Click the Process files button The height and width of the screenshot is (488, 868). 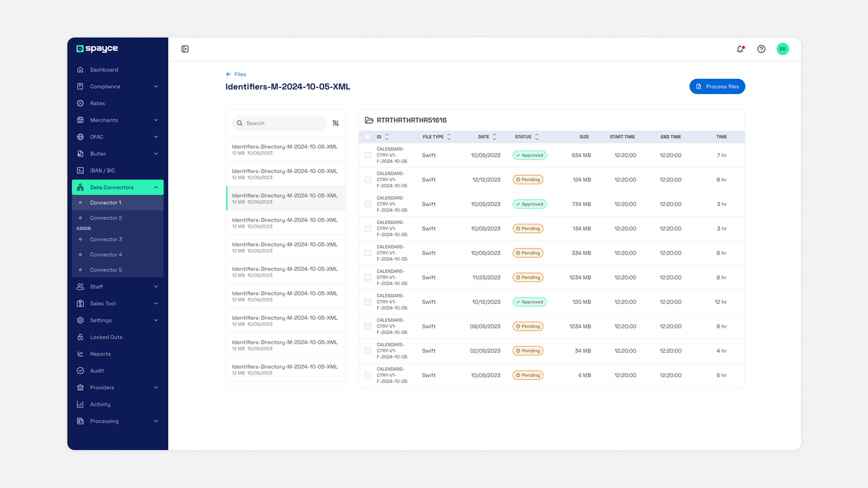[x=717, y=87]
